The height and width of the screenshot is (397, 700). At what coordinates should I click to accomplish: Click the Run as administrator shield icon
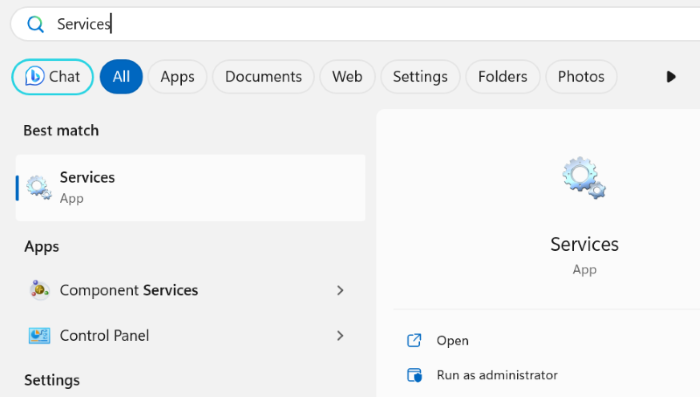tap(414, 375)
